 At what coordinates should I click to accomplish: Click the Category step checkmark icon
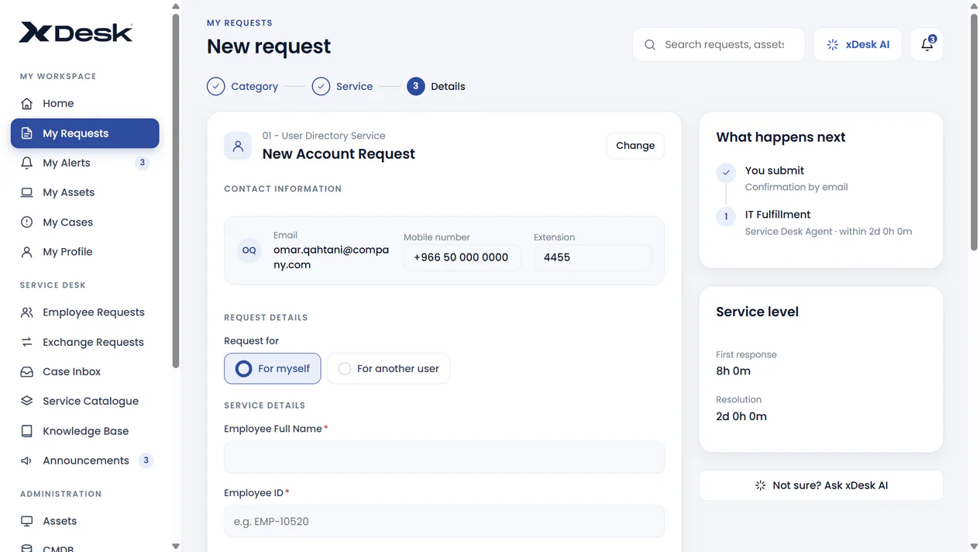click(216, 86)
